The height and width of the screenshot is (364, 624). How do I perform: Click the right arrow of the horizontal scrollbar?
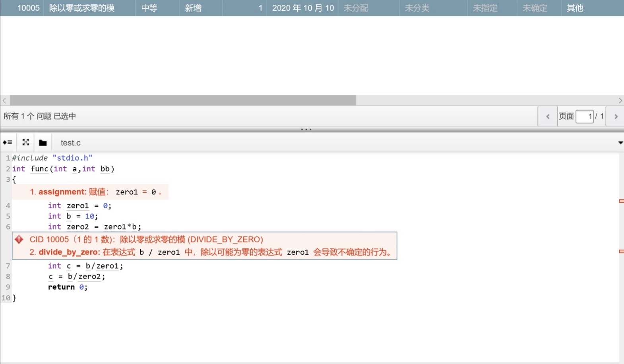[x=620, y=101]
